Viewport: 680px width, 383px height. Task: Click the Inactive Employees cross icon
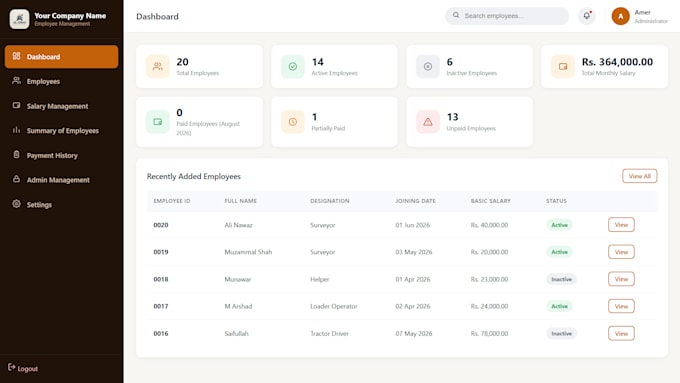click(428, 66)
